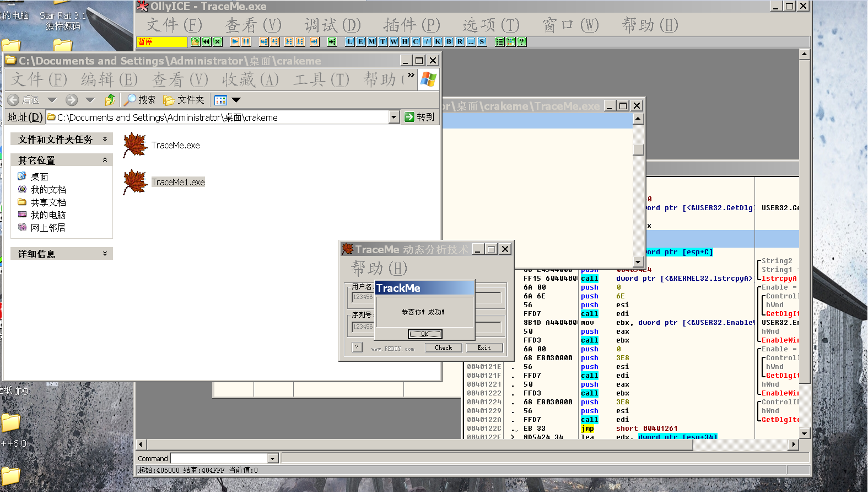Show Run trace via the ellipsis button
The width and height of the screenshot is (868, 492).
471,41
